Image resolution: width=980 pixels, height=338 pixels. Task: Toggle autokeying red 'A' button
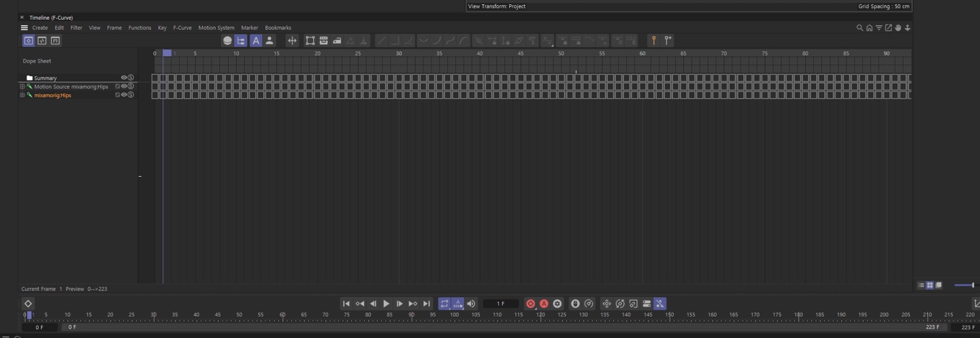(x=544, y=304)
